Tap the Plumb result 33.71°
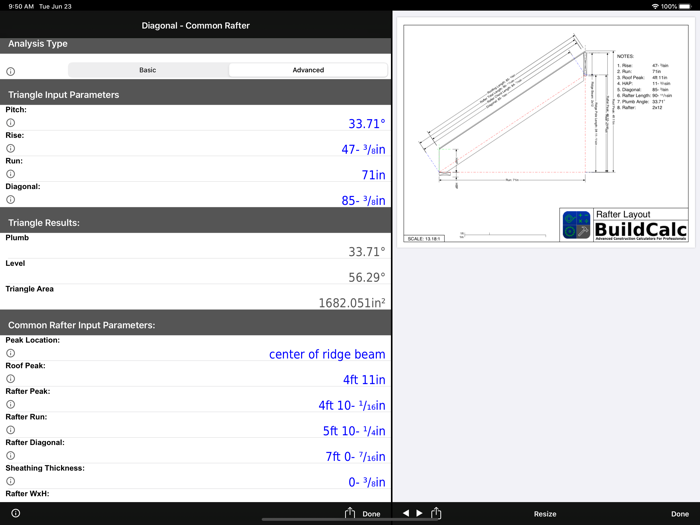Image resolution: width=700 pixels, height=525 pixels. tap(367, 252)
